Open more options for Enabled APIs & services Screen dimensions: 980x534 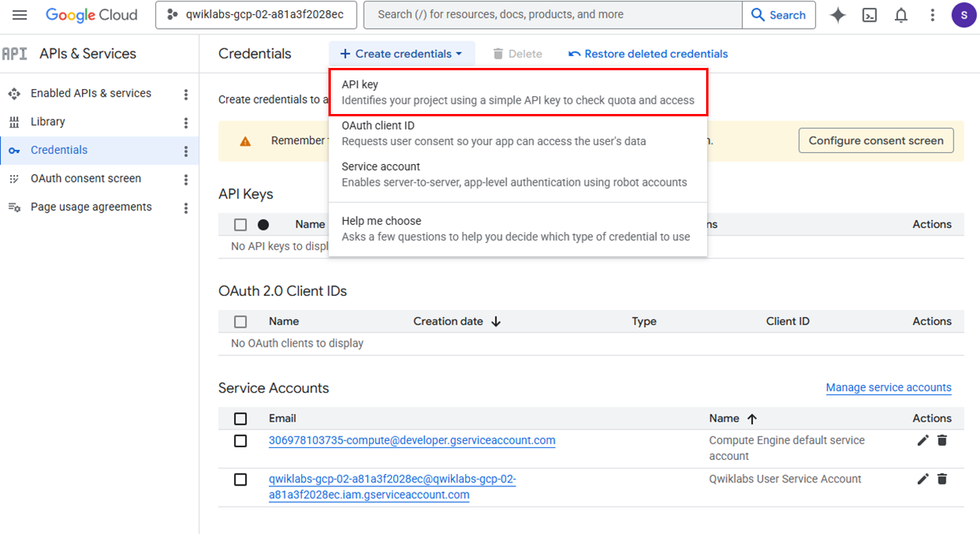(186, 94)
